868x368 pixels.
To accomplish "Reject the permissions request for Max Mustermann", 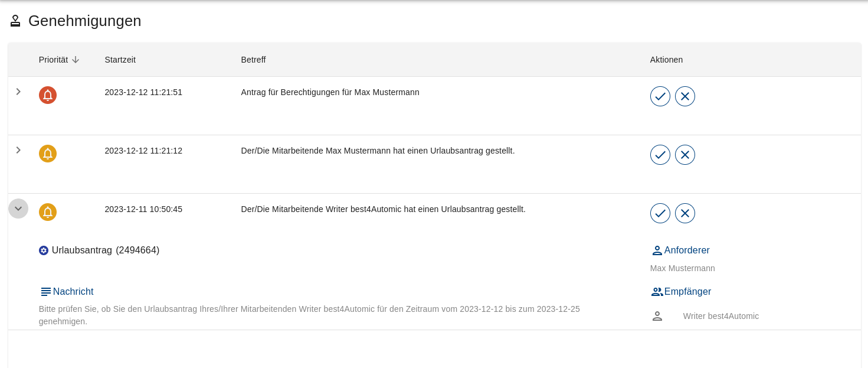I will pyautogui.click(x=684, y=96).
